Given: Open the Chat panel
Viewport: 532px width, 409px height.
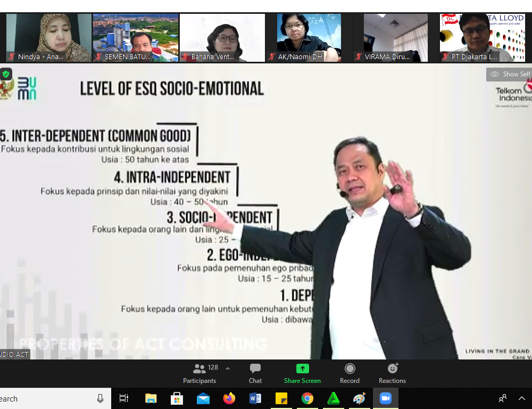Looking at the screenshot, I should (x=255, y=373).
